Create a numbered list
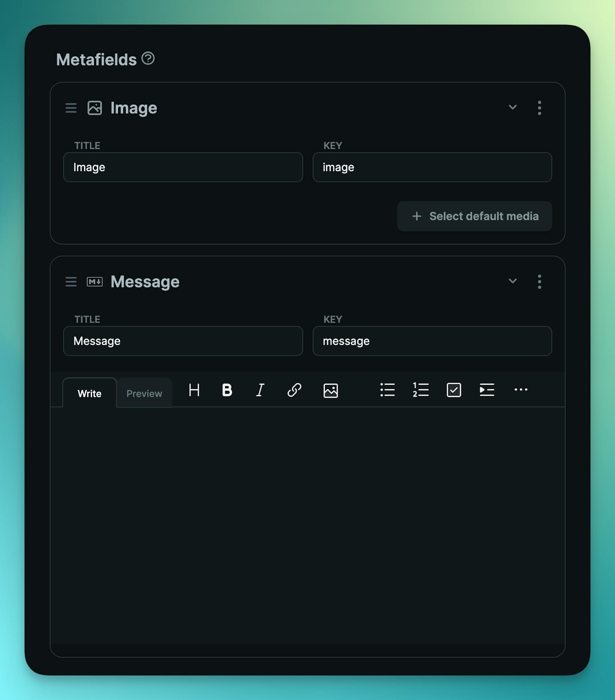This screenshot has width=615, height=700. click(x=420, y=390)
